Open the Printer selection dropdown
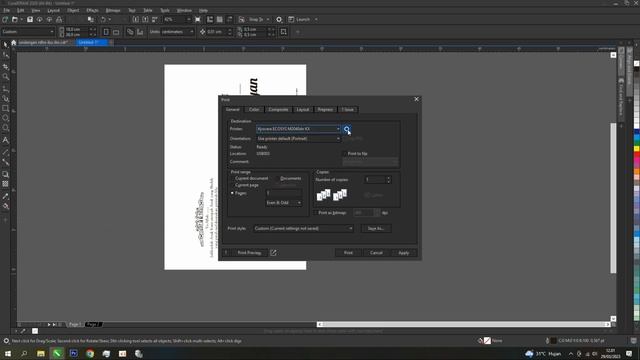The height and width of the screenshot is (360, 640). click(x=298, y=129)
